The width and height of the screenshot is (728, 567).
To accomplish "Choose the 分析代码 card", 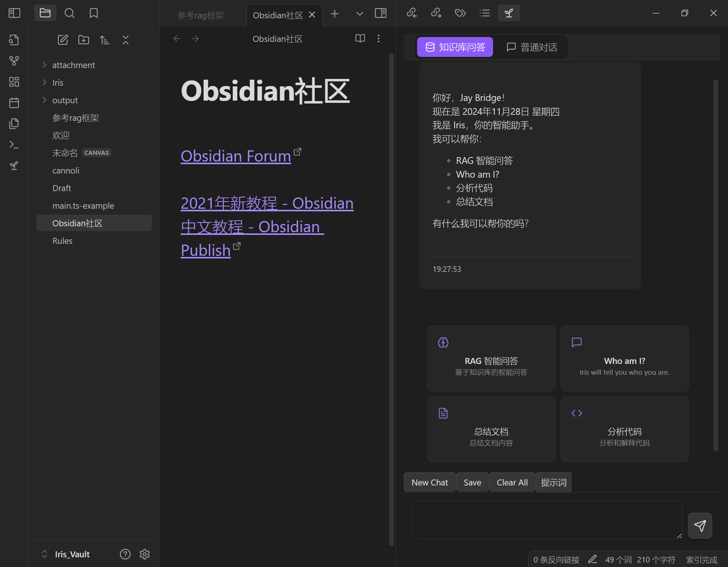I will (x=624, y=429).
